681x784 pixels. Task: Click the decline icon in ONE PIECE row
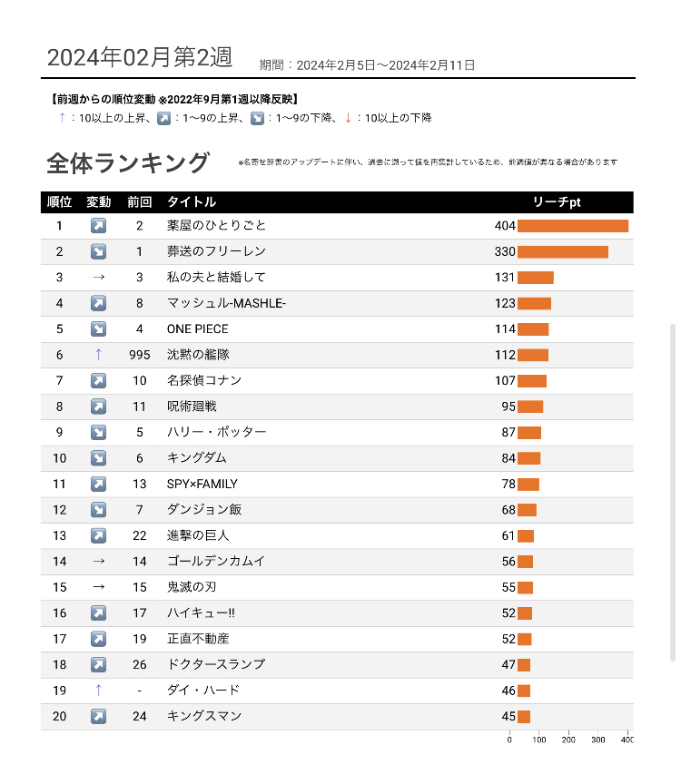click(99, 329)
